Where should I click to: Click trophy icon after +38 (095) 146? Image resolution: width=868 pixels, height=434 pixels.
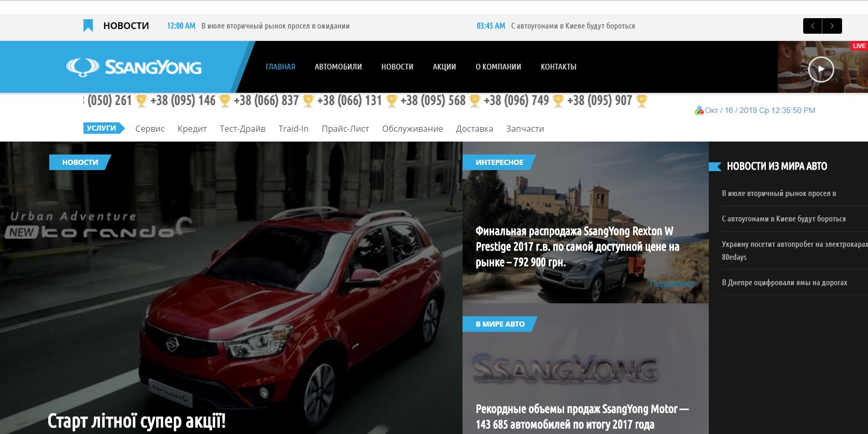[225, 101]
